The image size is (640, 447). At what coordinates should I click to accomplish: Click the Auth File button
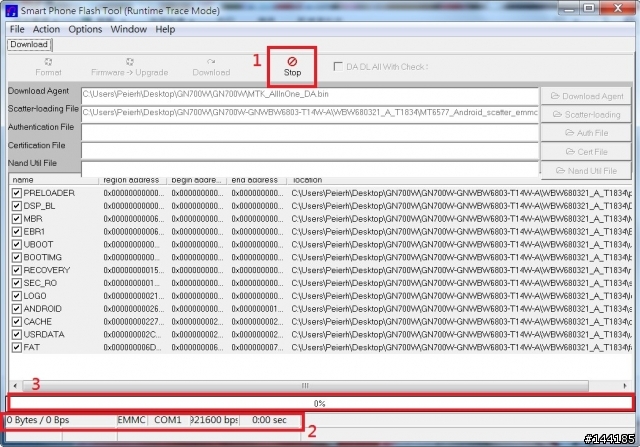[x=586, y=133]
